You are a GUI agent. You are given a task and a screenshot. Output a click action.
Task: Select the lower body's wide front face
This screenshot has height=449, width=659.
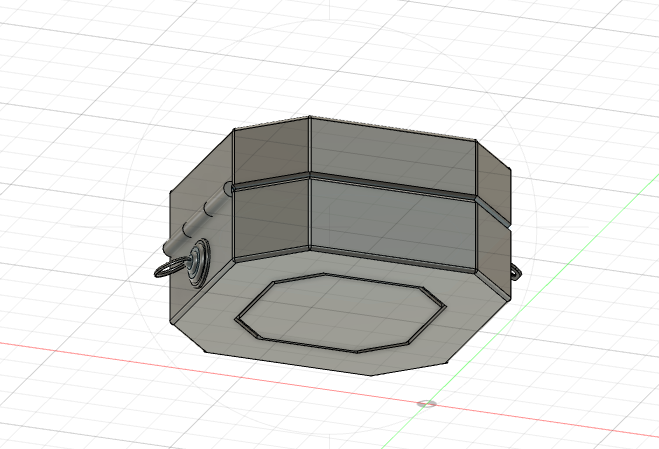coord(393,225)
